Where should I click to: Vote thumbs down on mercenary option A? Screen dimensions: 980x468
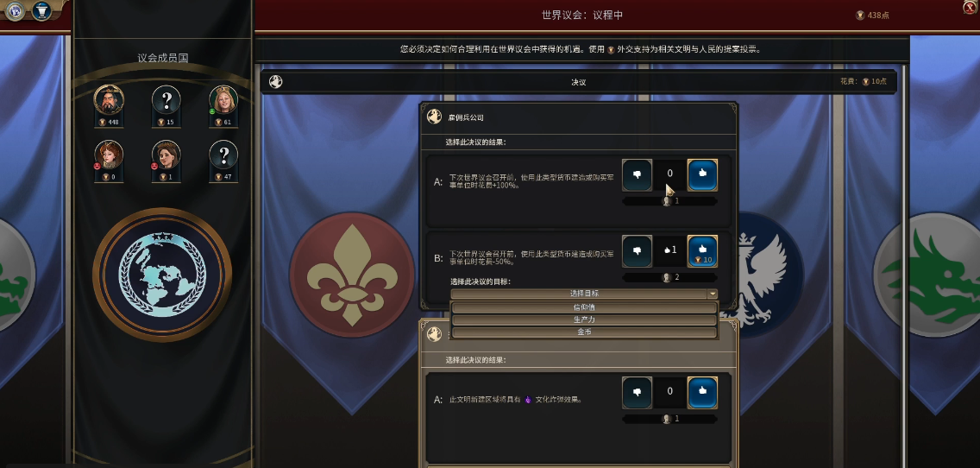(638, 175)
